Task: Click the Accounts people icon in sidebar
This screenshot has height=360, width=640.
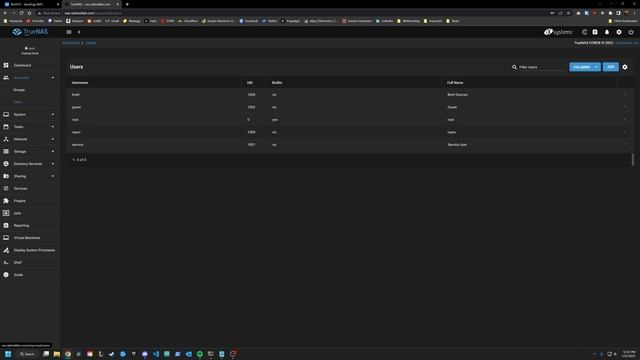Action: coord(6,78)
